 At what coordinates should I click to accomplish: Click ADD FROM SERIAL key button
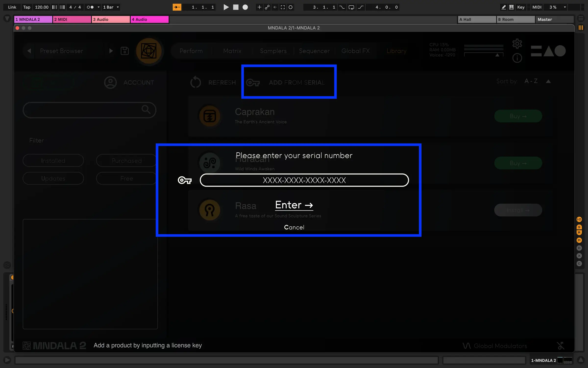point(285,82)
